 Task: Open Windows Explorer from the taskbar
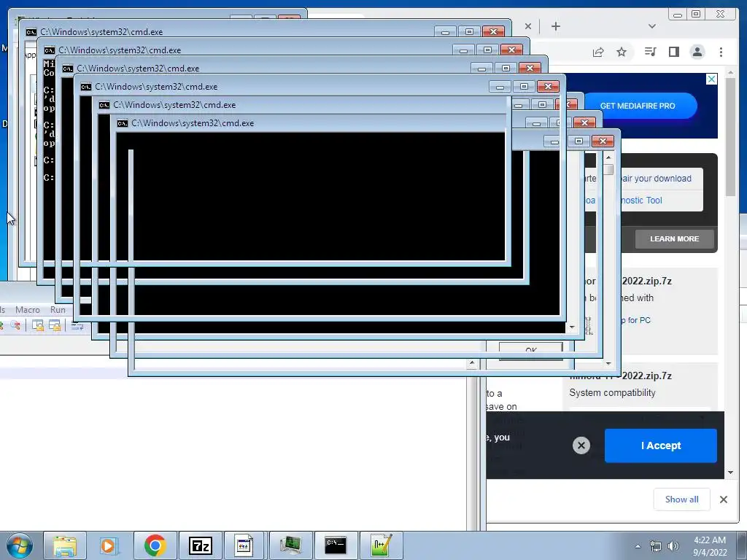(65, 545)
